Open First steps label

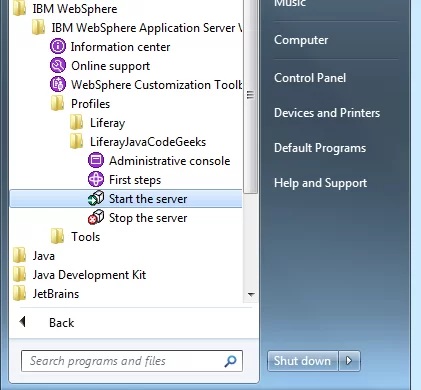click(135, 180)
